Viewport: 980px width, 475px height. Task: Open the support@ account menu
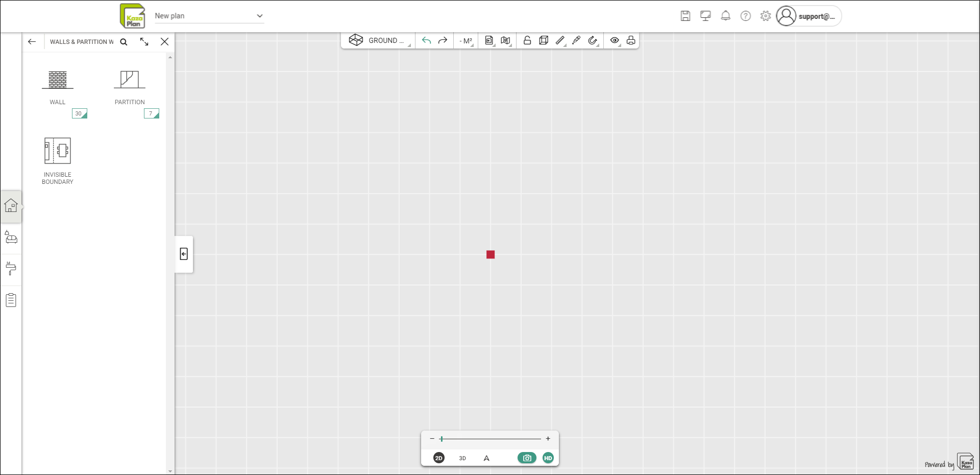click(x=808, y=16)
